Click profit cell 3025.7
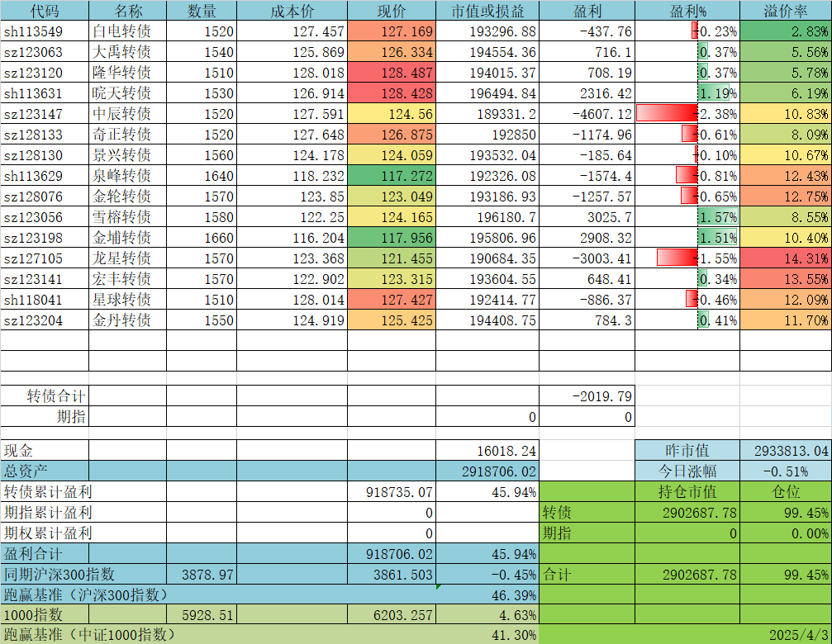This screenshot has height=644, width=832. 587,217
